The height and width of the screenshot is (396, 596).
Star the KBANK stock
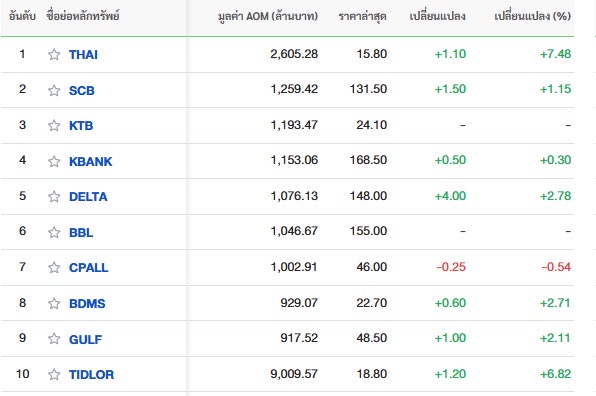pyautogui.click(x=54, y=162)
